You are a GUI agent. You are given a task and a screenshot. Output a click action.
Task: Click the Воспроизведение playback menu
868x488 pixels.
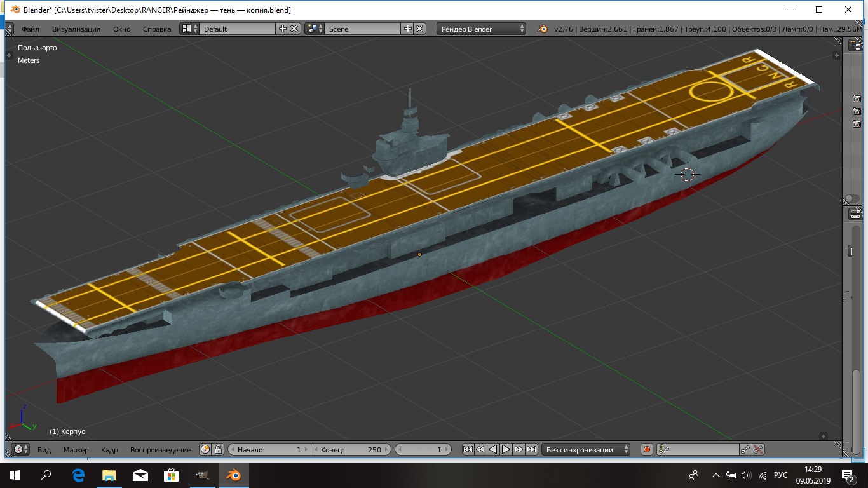[160, 449]
